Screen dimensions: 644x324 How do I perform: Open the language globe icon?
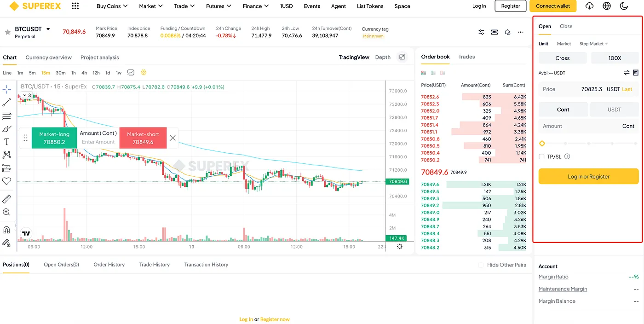tap(607, 6)
